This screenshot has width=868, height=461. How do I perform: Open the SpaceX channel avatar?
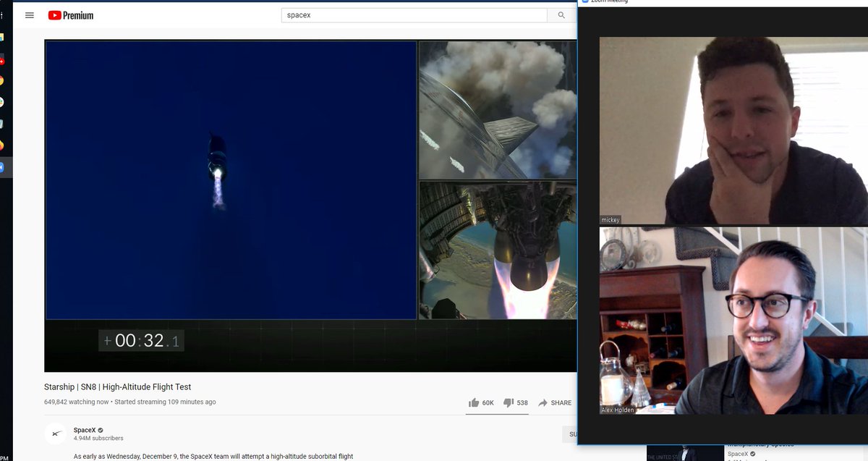click(56, 433)
